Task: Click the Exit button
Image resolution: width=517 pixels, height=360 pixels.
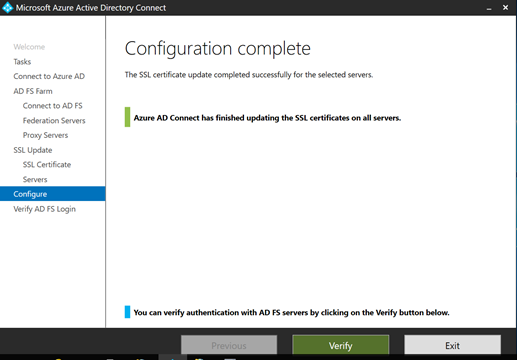Action: coord(452,345)
